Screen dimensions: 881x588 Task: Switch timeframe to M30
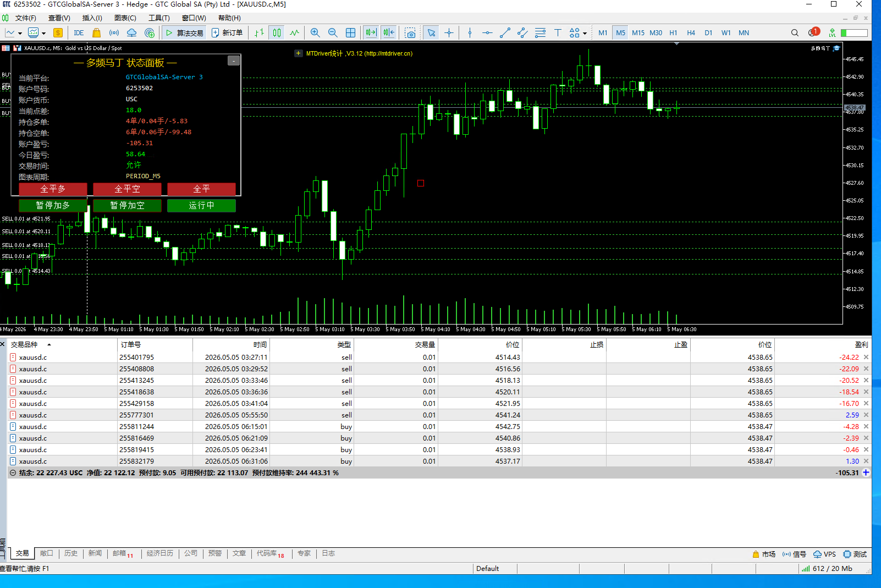point(656,33)
